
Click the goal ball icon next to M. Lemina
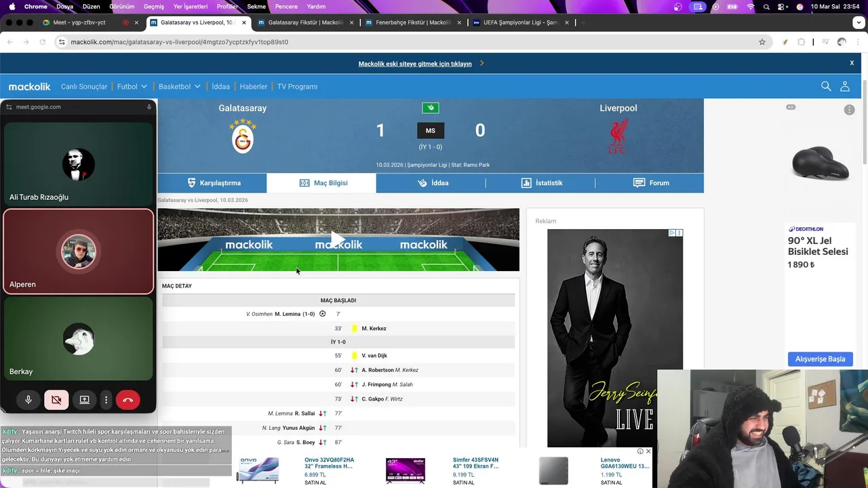pos(323,314)
